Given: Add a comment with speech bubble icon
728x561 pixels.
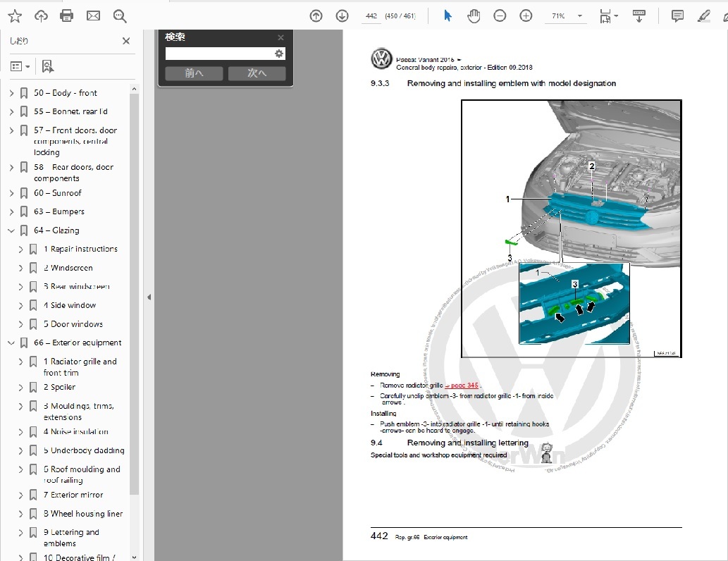Looking at the screenshot, I should point(677,16).
